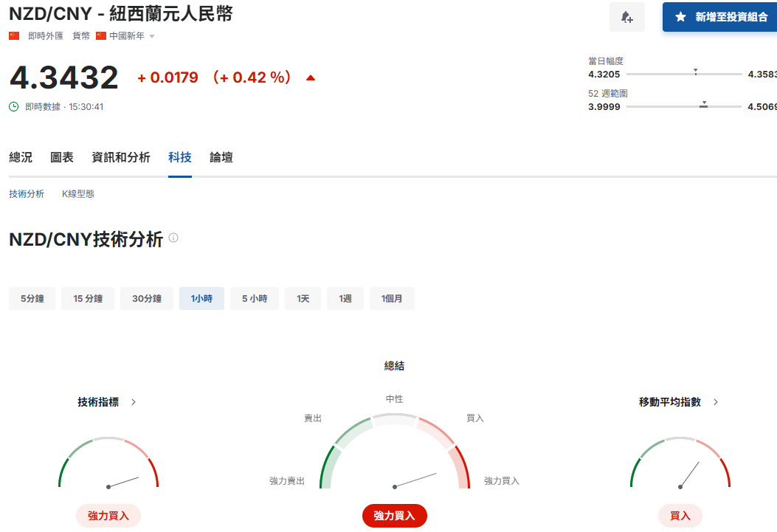
Task: Click the 52-week low value 3.9999
Action: pos(604,106)
